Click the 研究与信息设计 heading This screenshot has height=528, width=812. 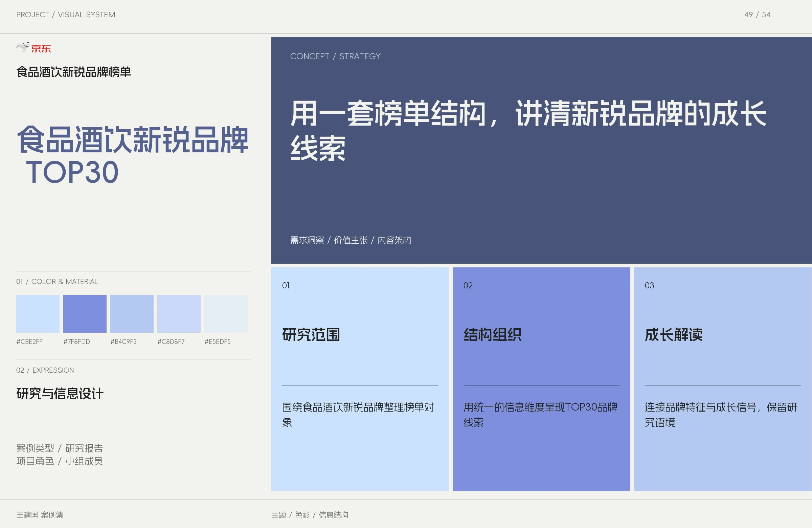60,394
